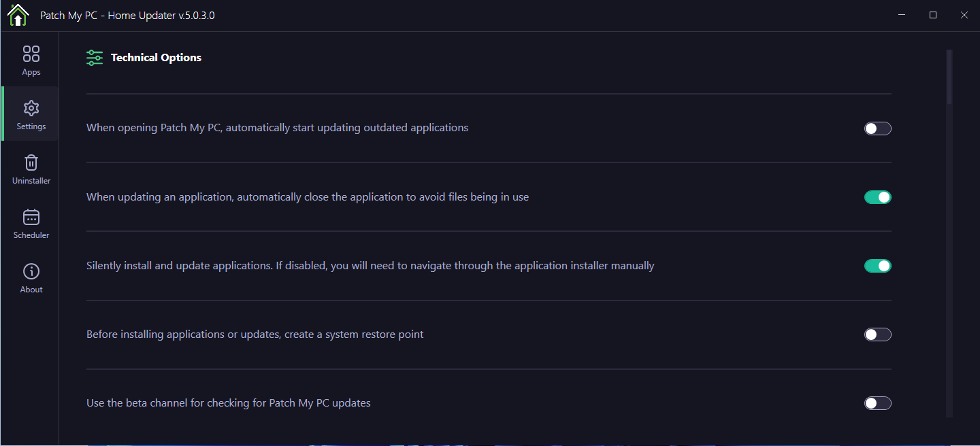Enable system restore point creation toggle
Image resolution: width=980 pixels, height=446 pixels.
[877, 334]
